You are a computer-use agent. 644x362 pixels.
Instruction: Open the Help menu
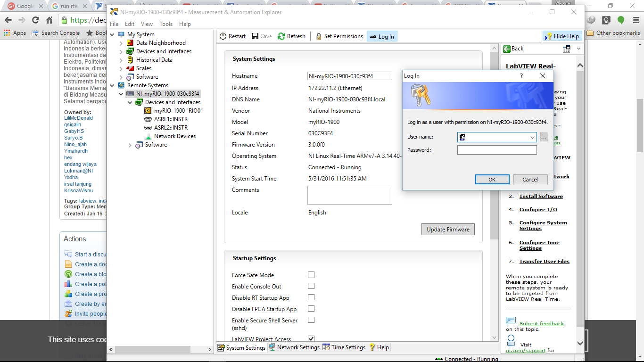(185, 24)
